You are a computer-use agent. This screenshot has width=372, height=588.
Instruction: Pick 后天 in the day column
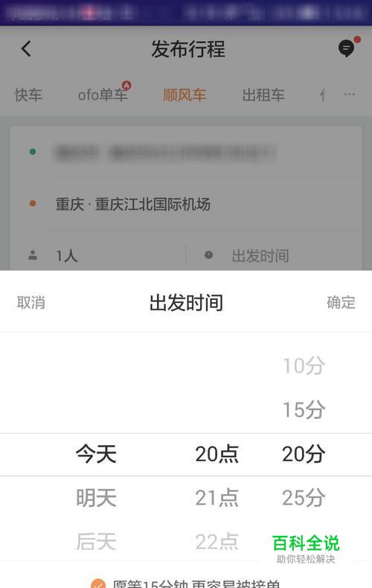point(97,542)
